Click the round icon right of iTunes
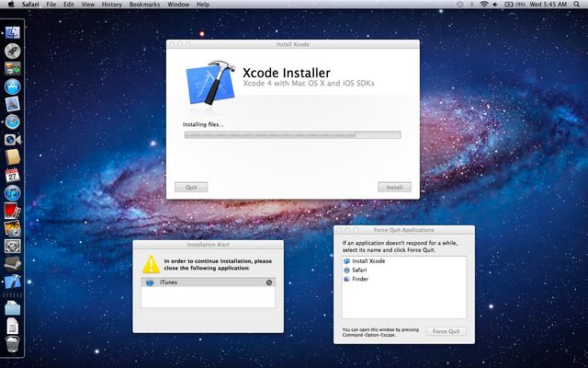The image size is (588, 368). tap(269, 282)
